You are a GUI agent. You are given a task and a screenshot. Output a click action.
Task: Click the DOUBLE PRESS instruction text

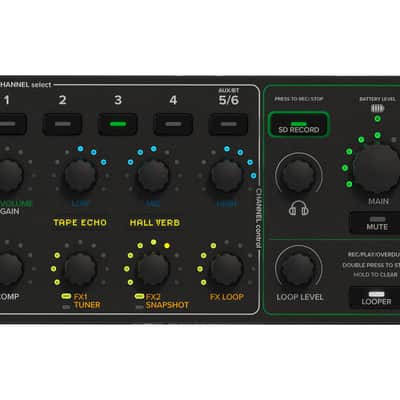click(371, 265)
